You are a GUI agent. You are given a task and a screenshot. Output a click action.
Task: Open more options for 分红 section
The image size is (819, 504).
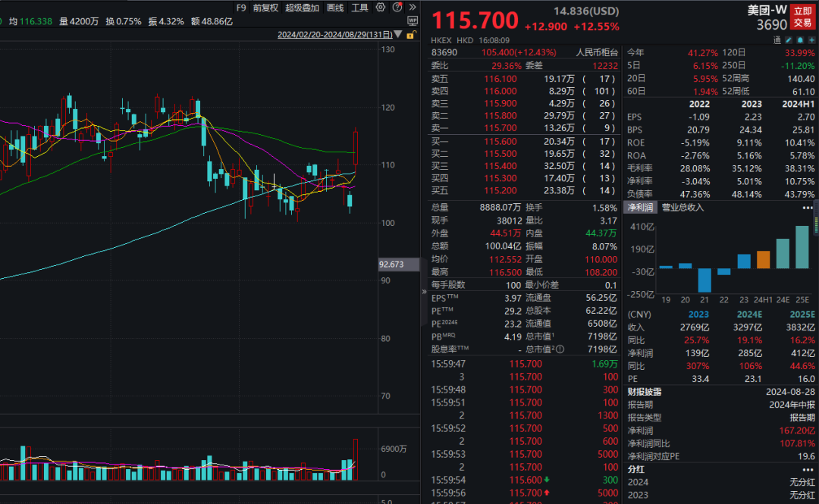808,468
